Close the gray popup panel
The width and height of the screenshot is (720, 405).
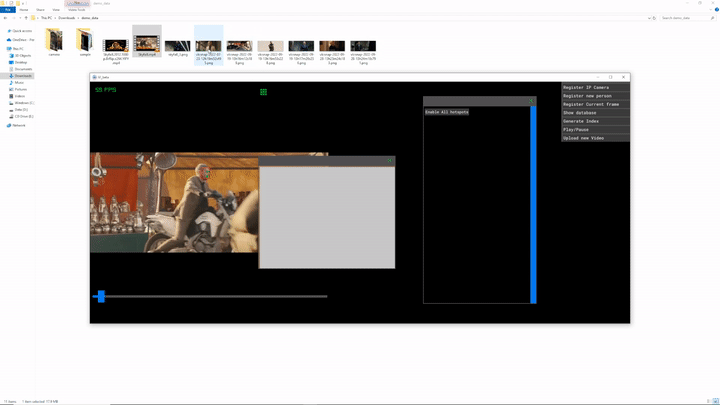coord(390,161)
